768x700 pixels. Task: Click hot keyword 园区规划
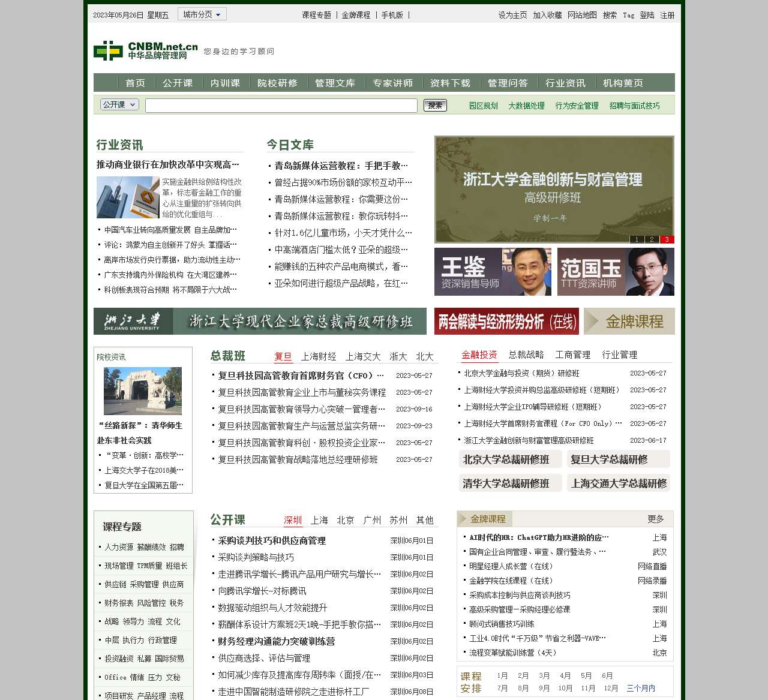point(483,106)
